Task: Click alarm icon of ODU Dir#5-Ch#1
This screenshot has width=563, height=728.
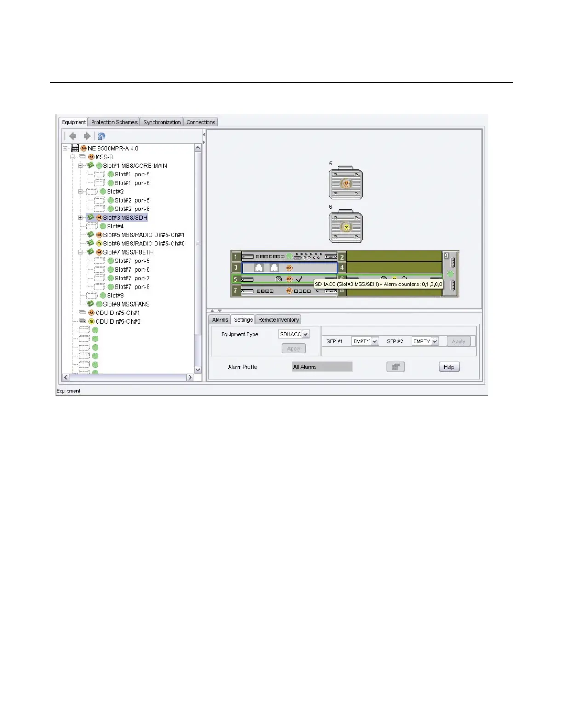Action: click(x=91, y=313)
